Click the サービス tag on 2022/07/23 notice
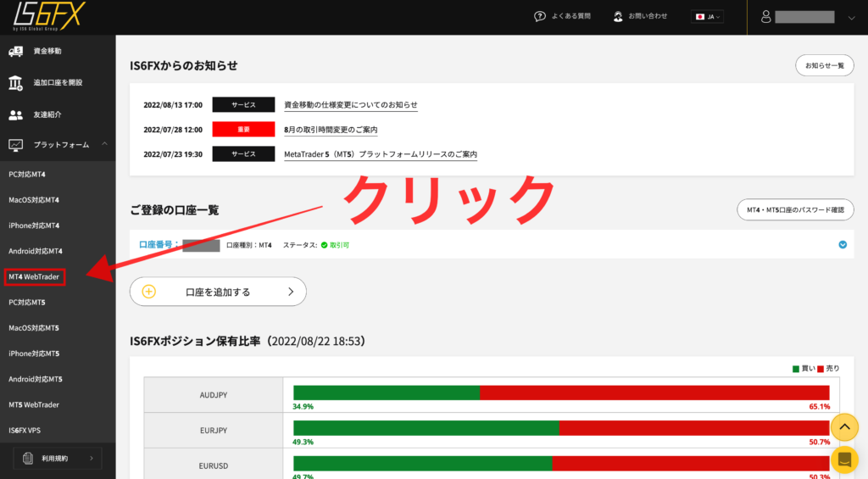Screen dimensions: 868x479 pyautogui.click(x=243, y=154)
